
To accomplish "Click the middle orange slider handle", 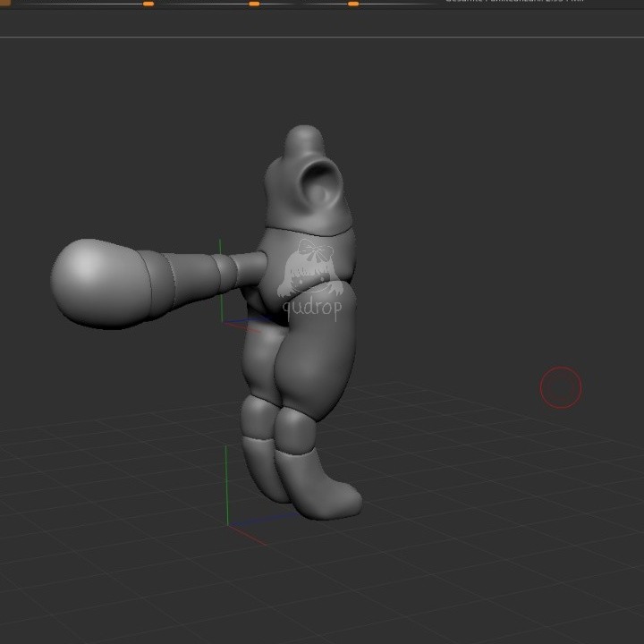I will pos(254,4).
